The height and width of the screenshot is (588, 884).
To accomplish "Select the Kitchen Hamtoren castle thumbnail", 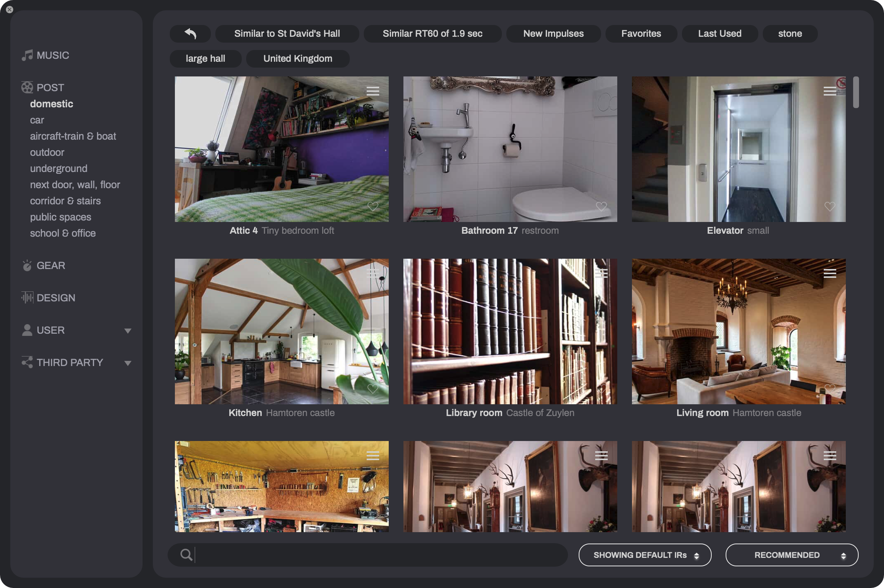I will pos(281,331).
